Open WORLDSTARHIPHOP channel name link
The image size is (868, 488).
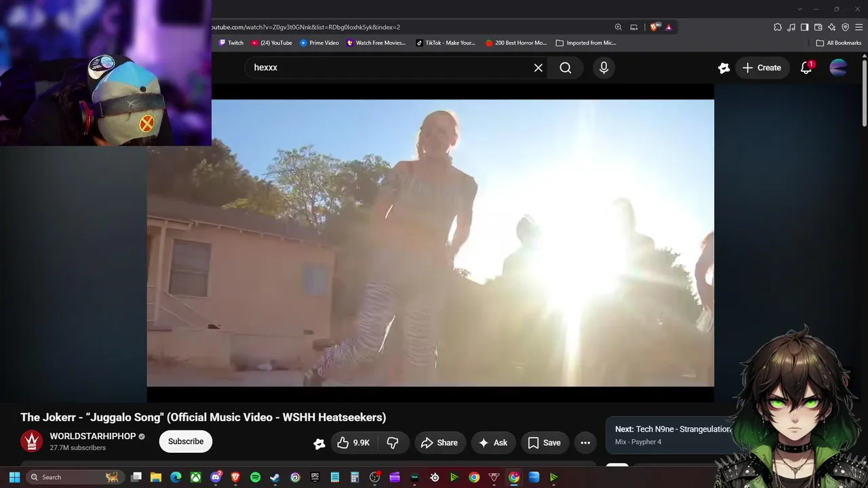(x=93, y=436)
